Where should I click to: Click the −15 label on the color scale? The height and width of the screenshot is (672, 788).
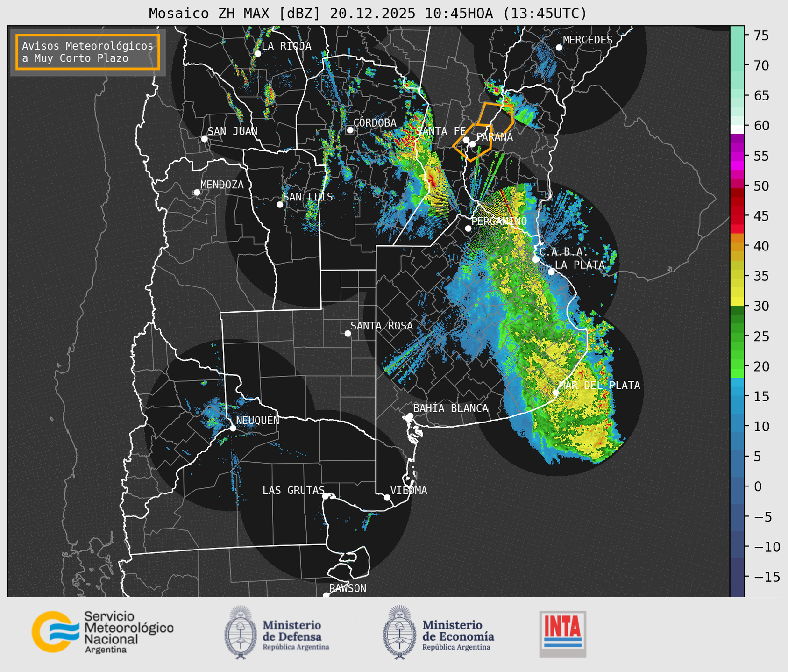pyautogui.click(x=767, y=577)
